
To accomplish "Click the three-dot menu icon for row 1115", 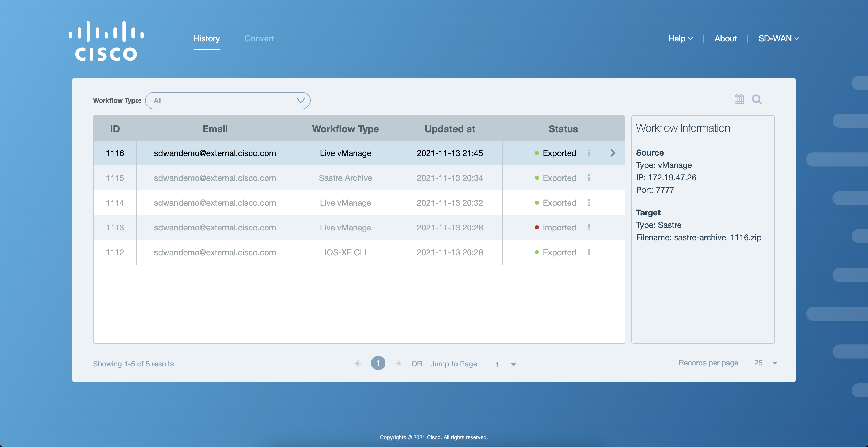I will click(x=589, y=177).
